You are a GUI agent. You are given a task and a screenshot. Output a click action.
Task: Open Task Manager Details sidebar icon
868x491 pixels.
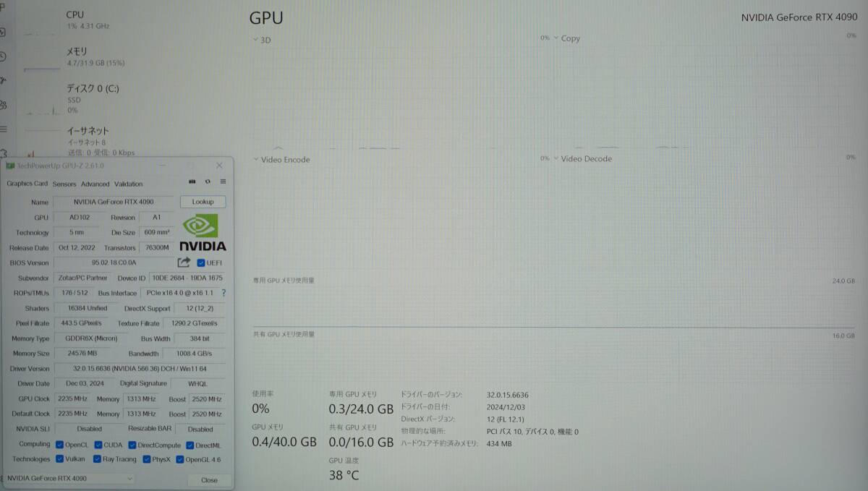pyautogui.click(x=3, y=129)
